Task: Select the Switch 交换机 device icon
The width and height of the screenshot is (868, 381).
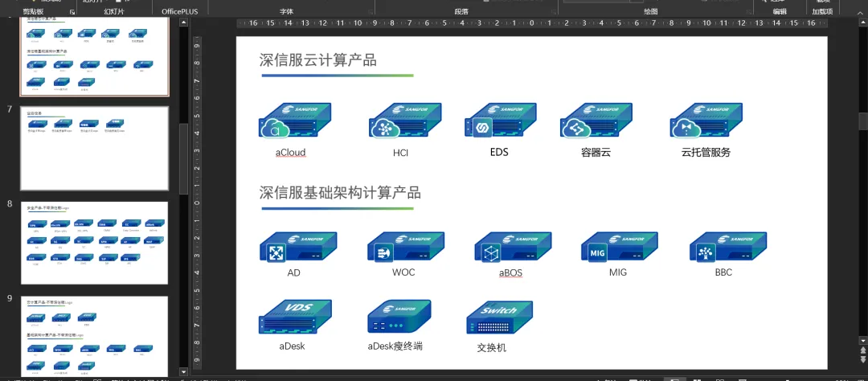Action: [499, 317]
